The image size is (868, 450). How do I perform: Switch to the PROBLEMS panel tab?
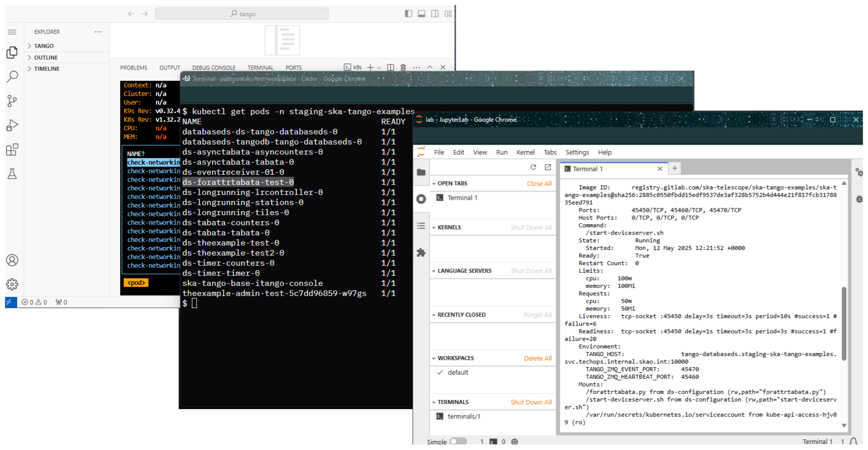134,68
